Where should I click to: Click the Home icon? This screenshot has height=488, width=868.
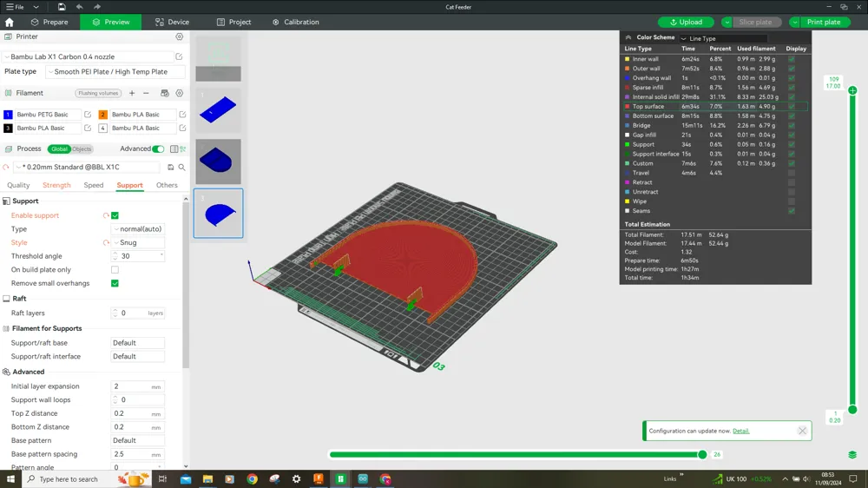(x=10, y=23)
